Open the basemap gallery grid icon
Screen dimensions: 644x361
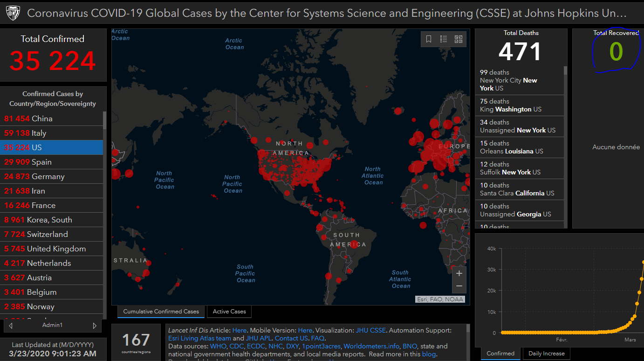tap(459, 39)
